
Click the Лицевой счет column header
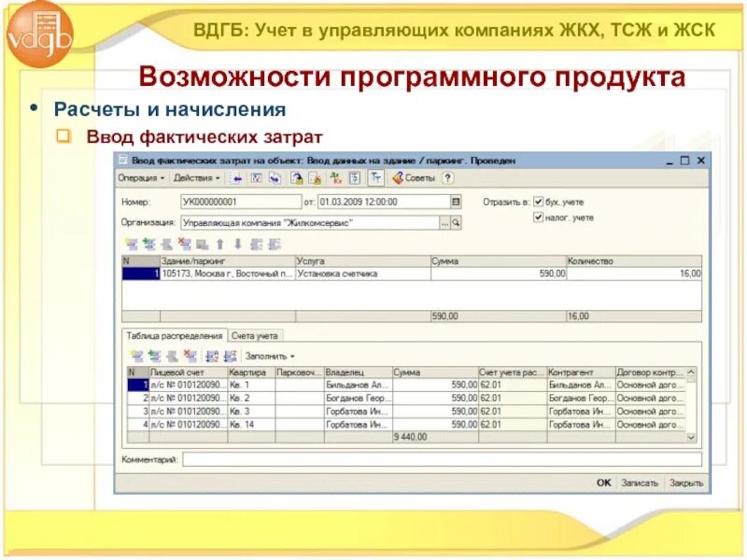click(x=189, y=372)
